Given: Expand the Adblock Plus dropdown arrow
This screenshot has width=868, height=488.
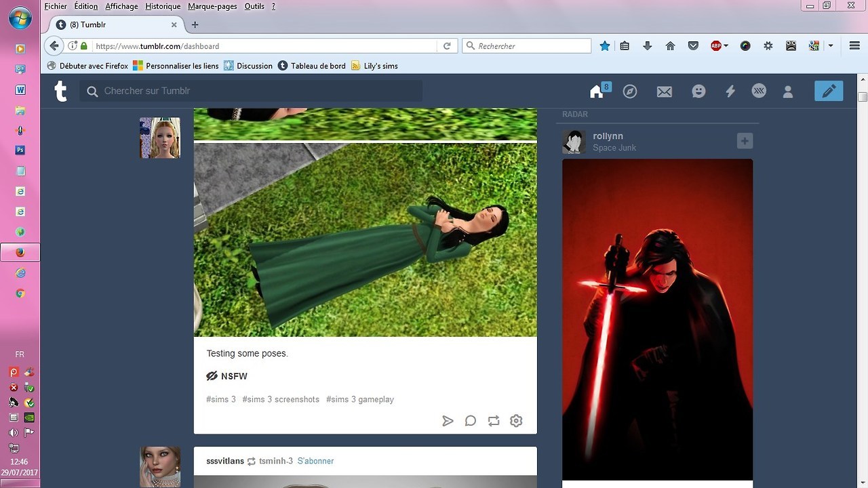Looking at the screenshot, I should coord(726,46).
